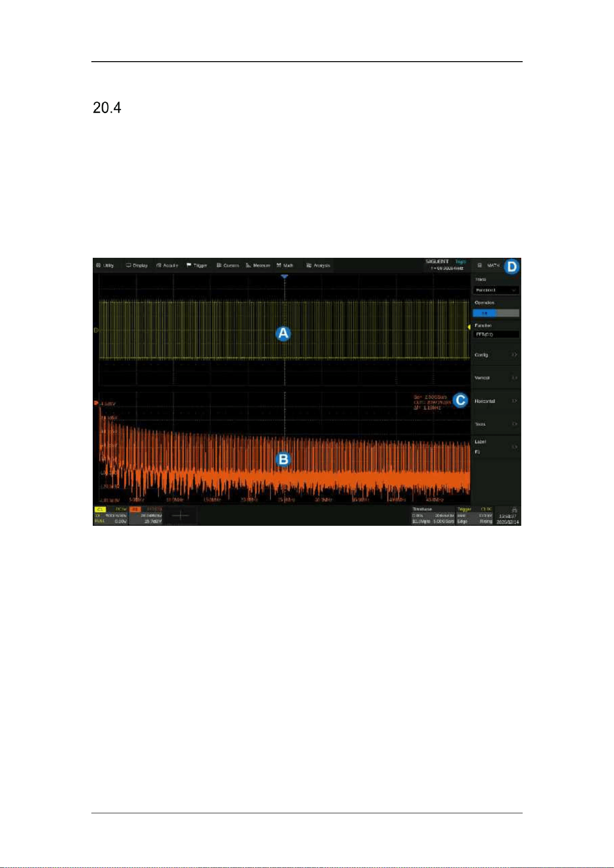Click the Trig'd run status indicator
The height and width of the screenshot is (868, 614).
(460, 262)
